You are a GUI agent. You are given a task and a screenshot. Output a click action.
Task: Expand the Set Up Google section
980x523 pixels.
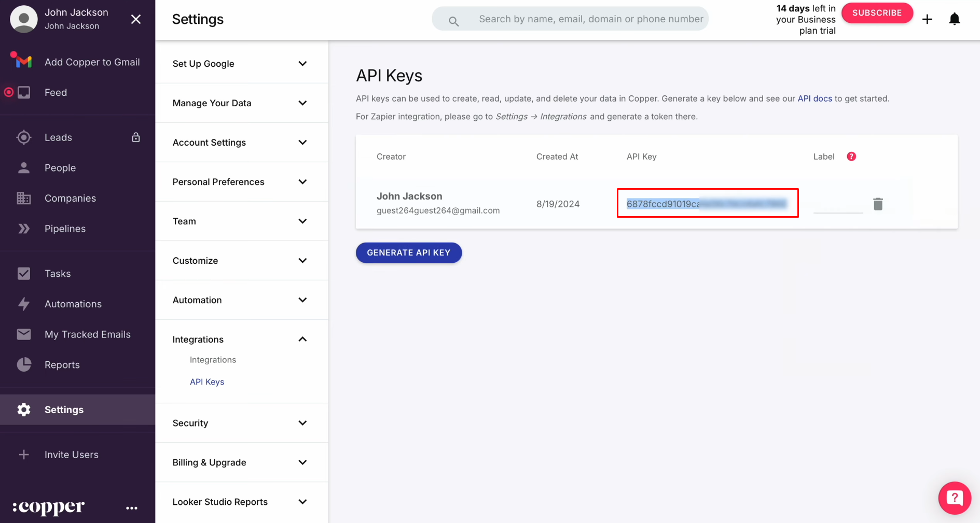(x=242, y=64)
